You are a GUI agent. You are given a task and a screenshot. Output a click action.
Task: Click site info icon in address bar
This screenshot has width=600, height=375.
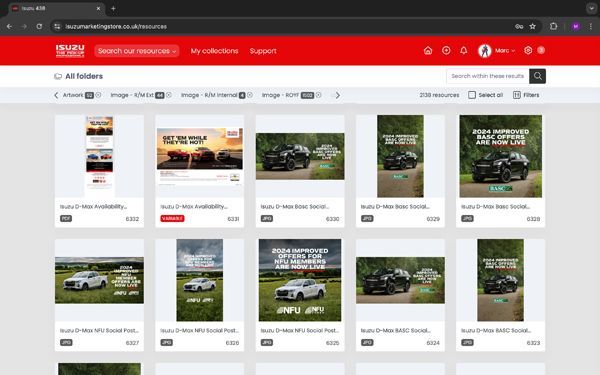coord(57,26)
